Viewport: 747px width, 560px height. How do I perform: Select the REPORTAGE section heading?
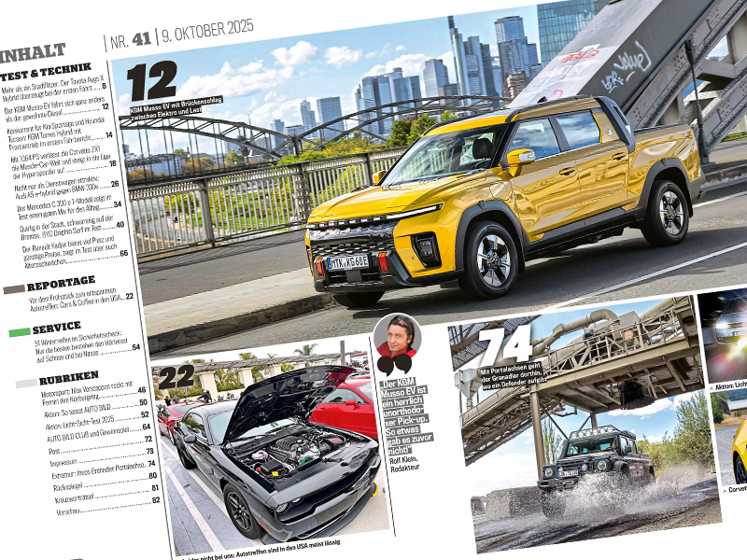61,281
